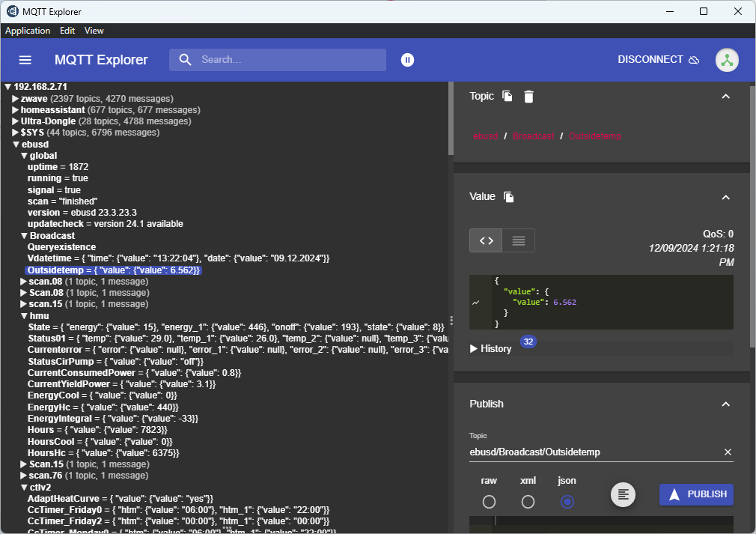Screen dimensions: 756x534
Task: Click the cloud-off icon beside Disconnect
Action: tap(694, 60)
